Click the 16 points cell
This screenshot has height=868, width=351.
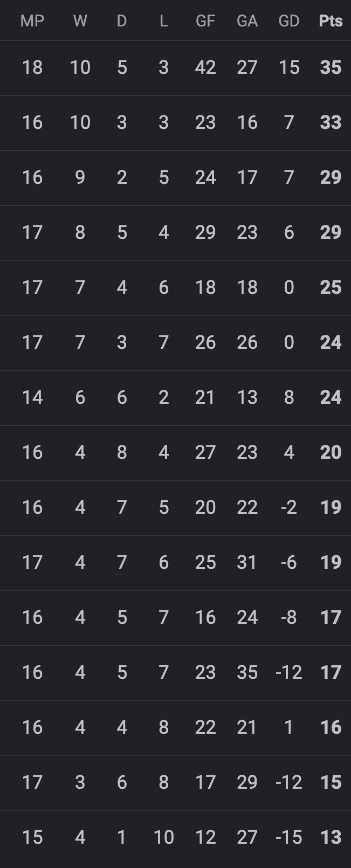[331, 727]
